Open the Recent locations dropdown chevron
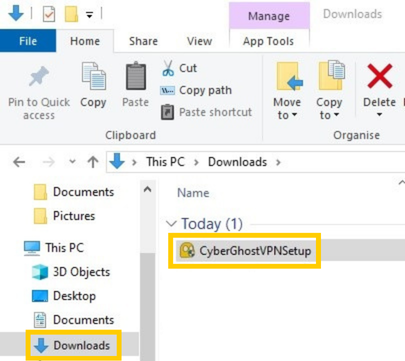 point(72,162)
